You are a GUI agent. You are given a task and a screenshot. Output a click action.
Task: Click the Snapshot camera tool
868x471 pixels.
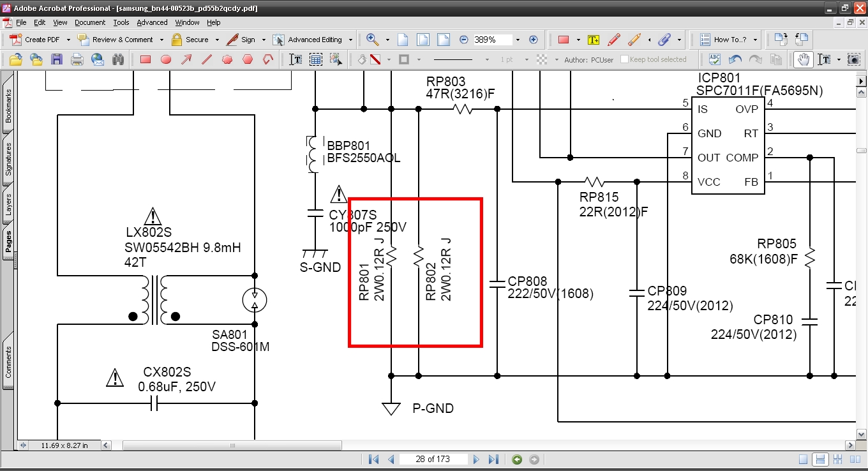pos(853,59)
